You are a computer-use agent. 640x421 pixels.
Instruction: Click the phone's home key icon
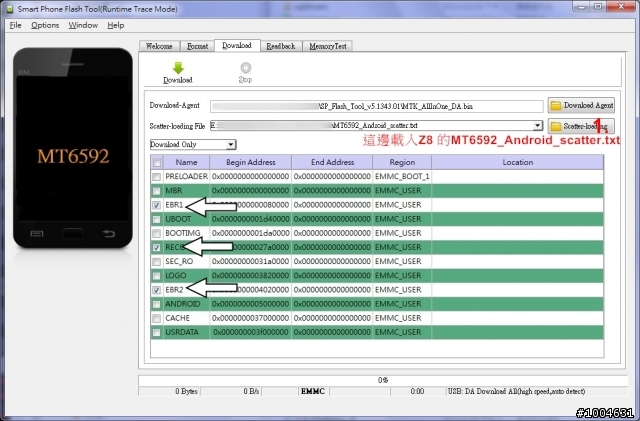(x=73, y=234)
